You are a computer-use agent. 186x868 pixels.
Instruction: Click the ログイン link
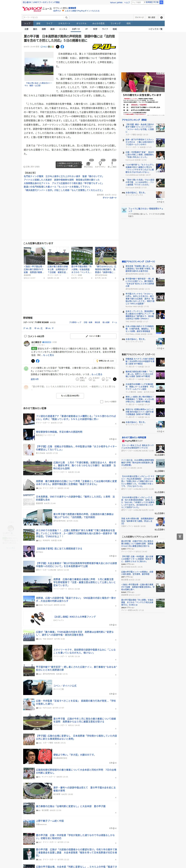click(57, 11)
